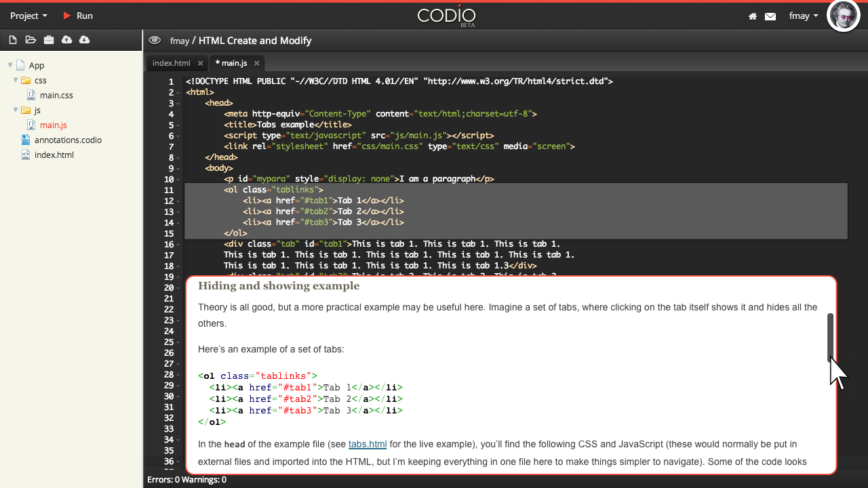Collapse the App folder tree

[x=9, y=65]
